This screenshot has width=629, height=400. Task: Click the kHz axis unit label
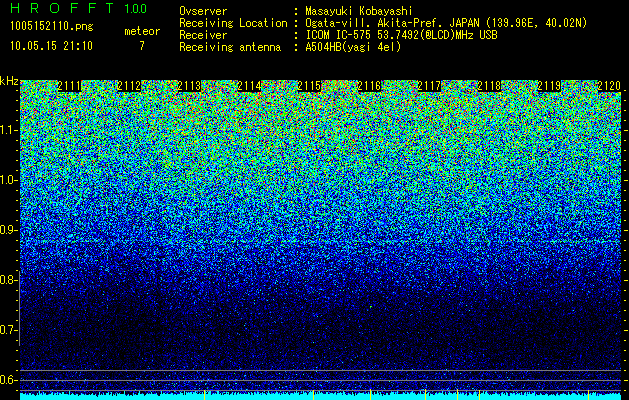(x=9, y=81)
